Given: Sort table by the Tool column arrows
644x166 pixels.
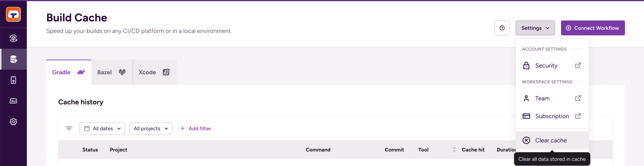Looking at the screenshot, I should click(454, 150).
